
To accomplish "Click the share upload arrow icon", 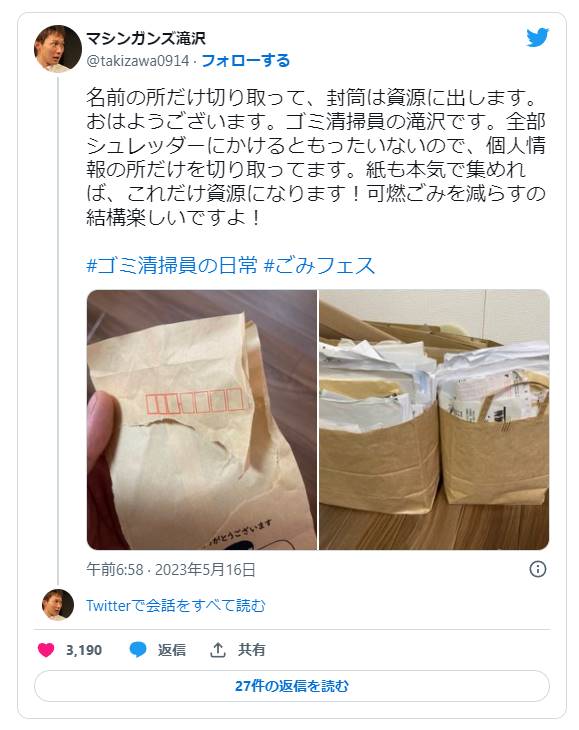I will (x=217, y=649).
